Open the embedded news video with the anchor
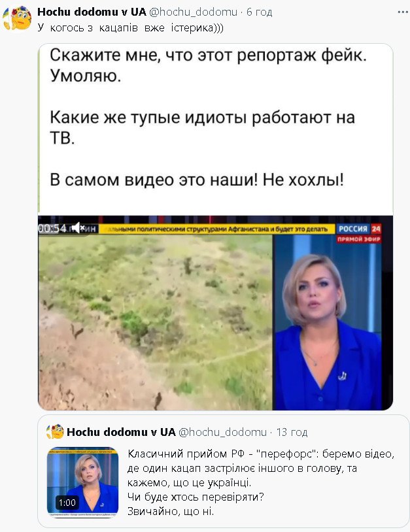Screen dimensions: 410x532 (216, 313)
